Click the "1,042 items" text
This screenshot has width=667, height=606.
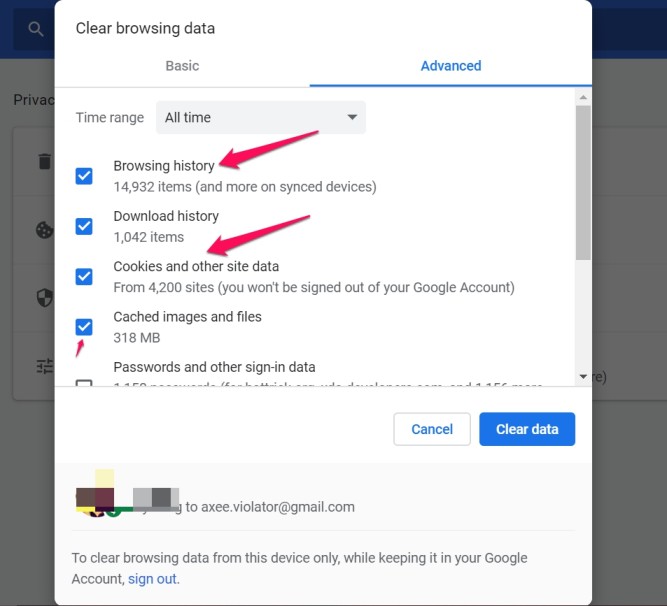pyautogui.click(x=148, y=237)
